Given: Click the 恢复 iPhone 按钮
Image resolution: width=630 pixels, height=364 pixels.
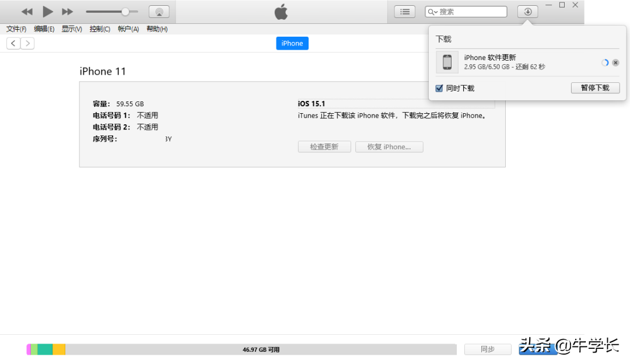Looking at the screenshot, I should 389,146.
